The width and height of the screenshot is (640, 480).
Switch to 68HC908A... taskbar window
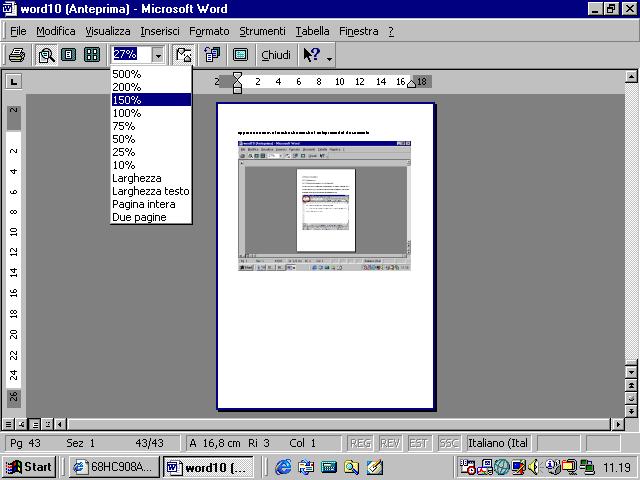(114, 467)
